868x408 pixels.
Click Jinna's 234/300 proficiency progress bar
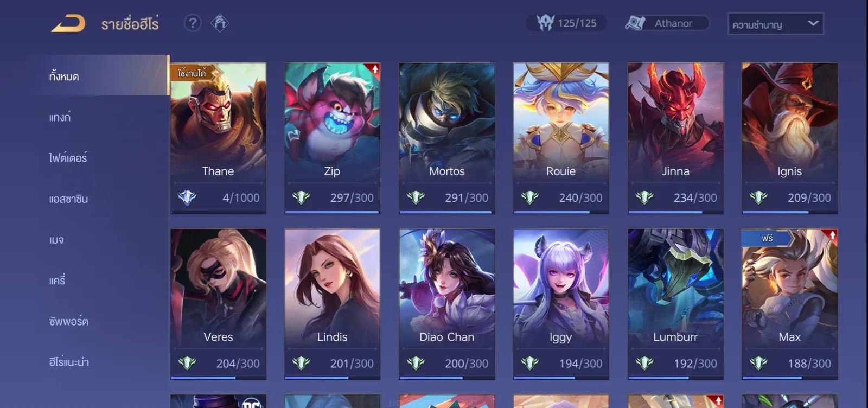point(675,212)
